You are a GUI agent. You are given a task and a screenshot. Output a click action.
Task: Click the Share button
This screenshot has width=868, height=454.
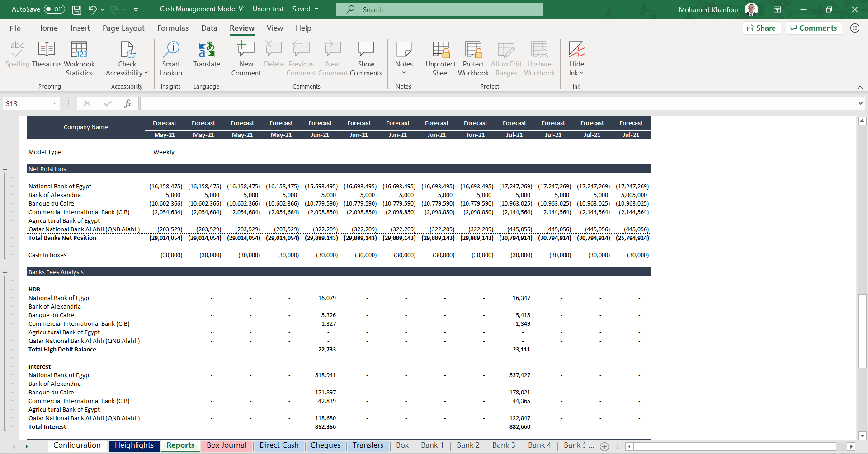coord(762,28)
